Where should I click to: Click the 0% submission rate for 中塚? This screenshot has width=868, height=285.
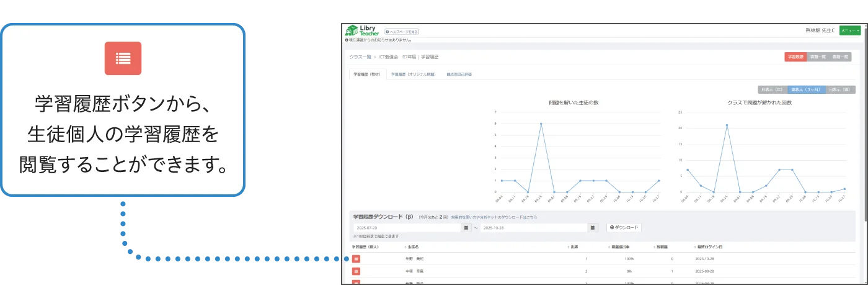pos(629,271)
